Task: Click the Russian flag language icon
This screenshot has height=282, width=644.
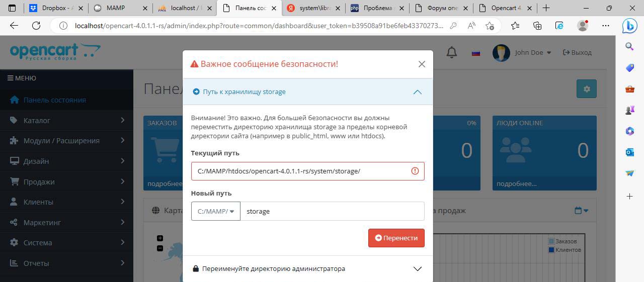Action: coord(475,53)
